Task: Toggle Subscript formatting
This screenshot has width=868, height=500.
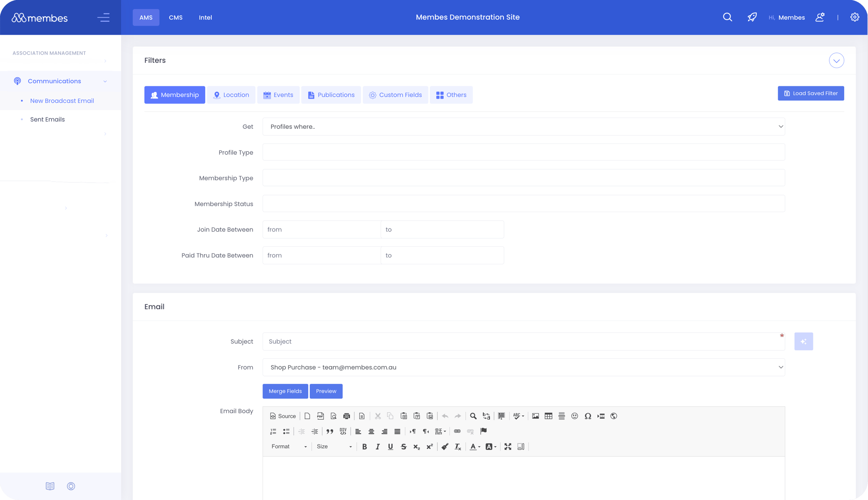Action: 417,447
